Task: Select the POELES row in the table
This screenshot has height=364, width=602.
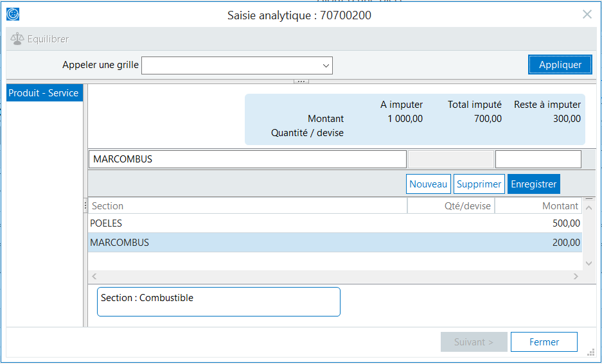Action: point(334,223)
